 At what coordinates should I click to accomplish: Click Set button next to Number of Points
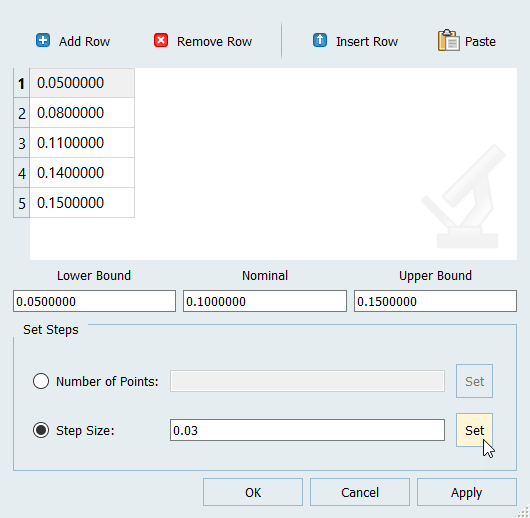pos(474,381)
